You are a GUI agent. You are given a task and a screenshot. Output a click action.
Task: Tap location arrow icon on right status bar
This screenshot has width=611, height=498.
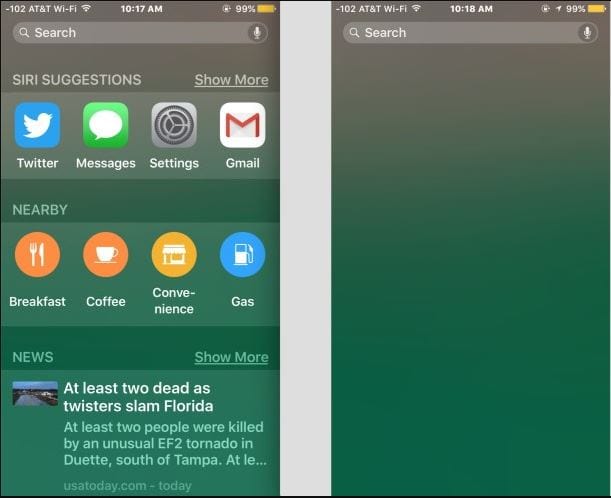point(559,9)
